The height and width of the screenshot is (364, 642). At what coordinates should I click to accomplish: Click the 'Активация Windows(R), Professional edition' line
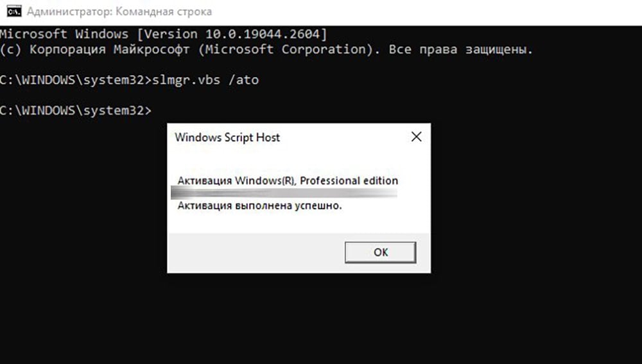(x=288, y=180)
